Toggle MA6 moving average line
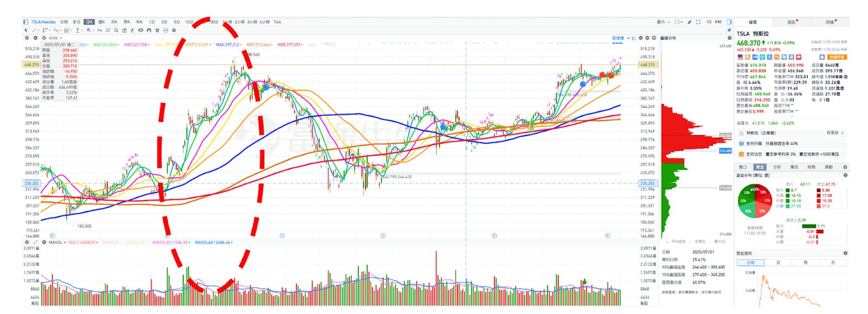Screen dimensions: 868x314 [x=228, y=44]
